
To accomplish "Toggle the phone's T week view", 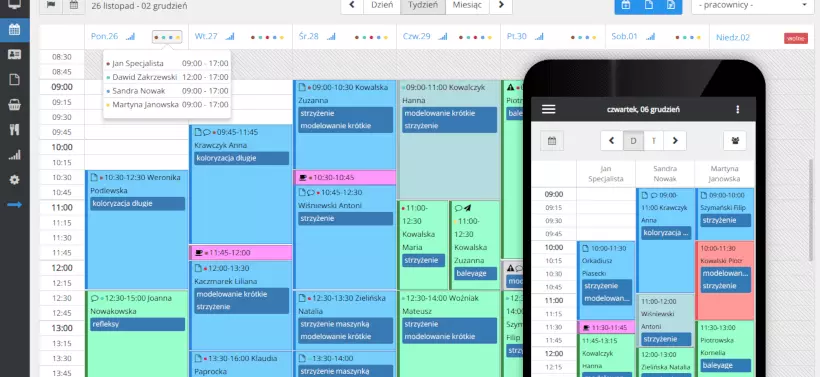I will point(653,141).
